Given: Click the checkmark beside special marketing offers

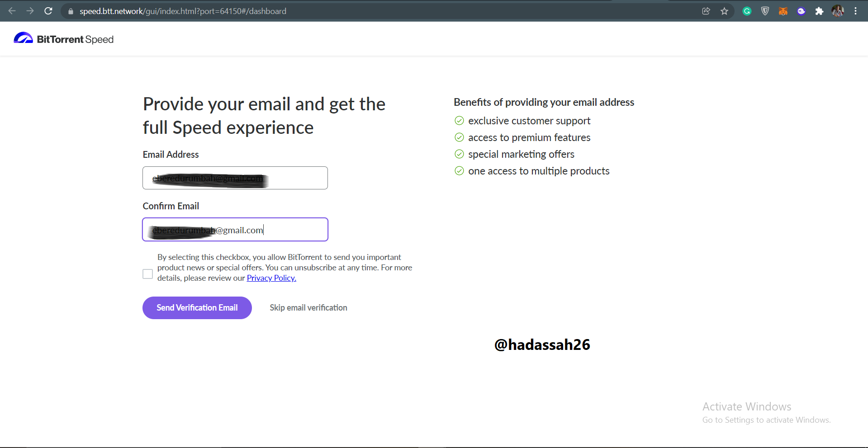Looking at the screenshot, I should point(459,154).
